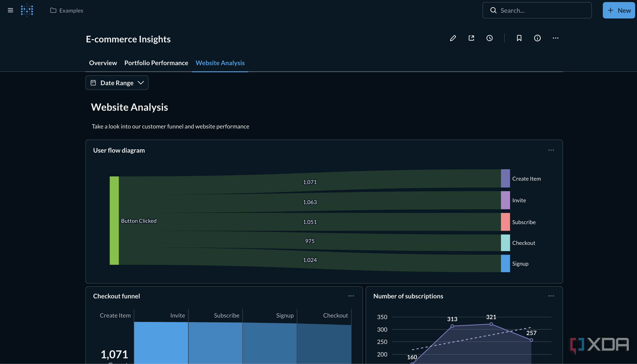Click the E-commerce Insights title
This screenshot has height=364, width=637.
[128, 39]
